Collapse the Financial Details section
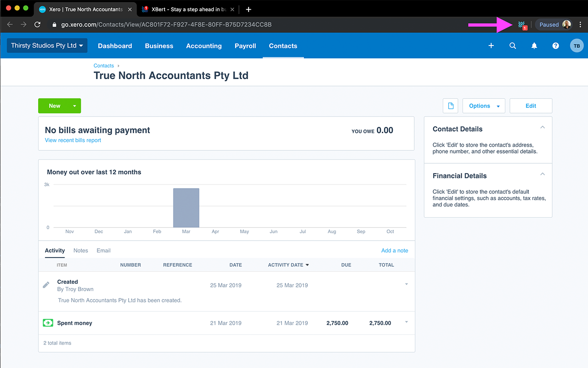 point(543,174)
